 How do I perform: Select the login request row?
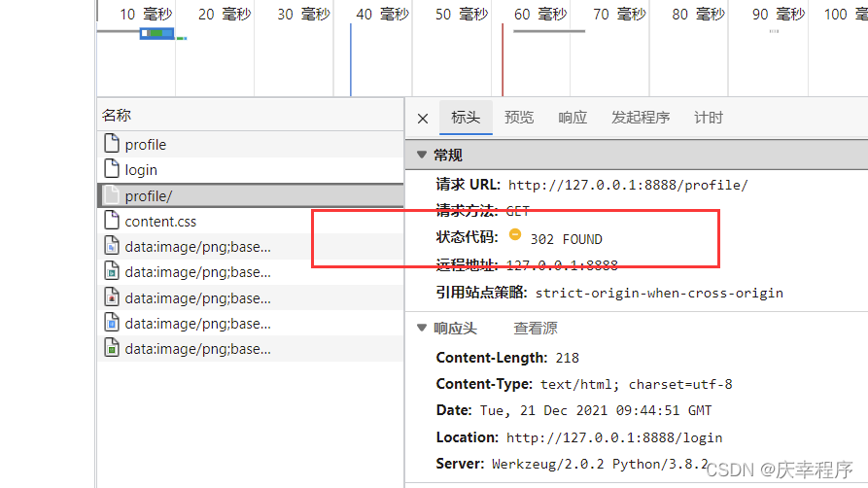251,170
